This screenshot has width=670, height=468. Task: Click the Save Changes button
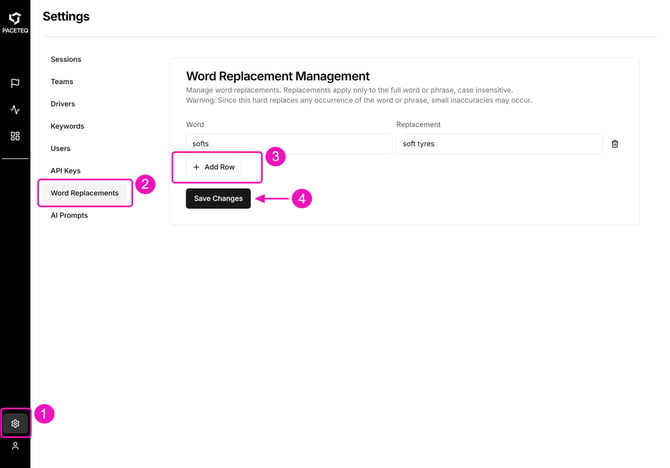click(218, 198)
